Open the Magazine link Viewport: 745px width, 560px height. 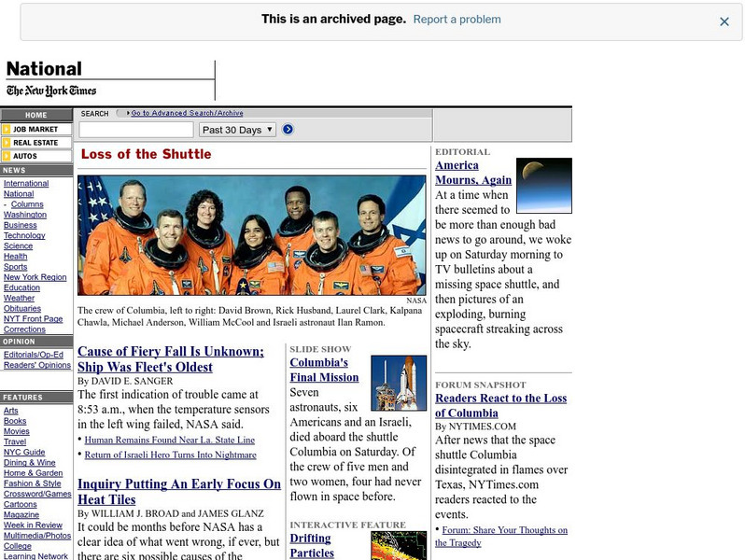tap(21, 515)
